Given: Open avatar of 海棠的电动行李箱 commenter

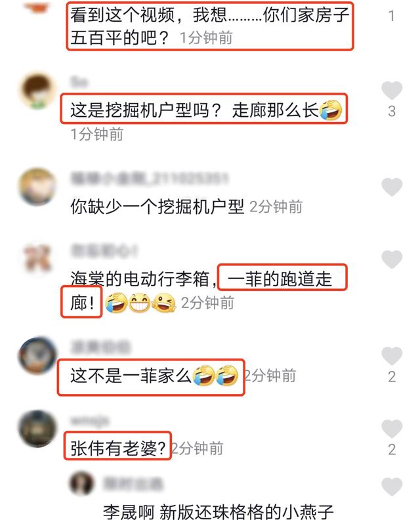Looking at the screenshot, I should [37, 259].
